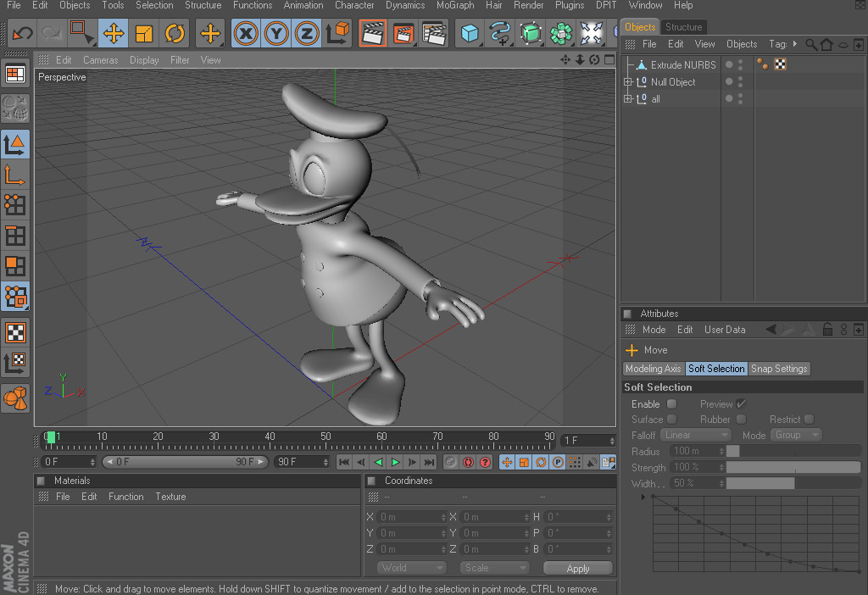Switch to Model mode in left palette
Viewport: 868px width, 595px height.
15,144
